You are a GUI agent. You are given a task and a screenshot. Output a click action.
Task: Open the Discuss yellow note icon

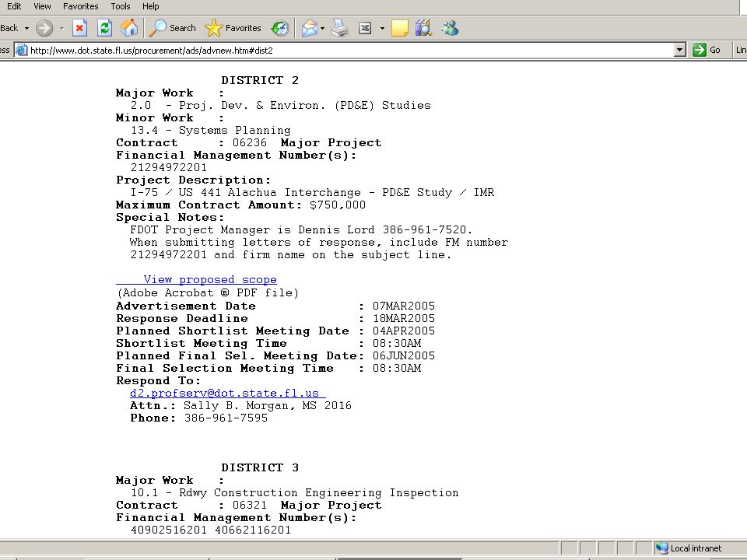[400, 28]
